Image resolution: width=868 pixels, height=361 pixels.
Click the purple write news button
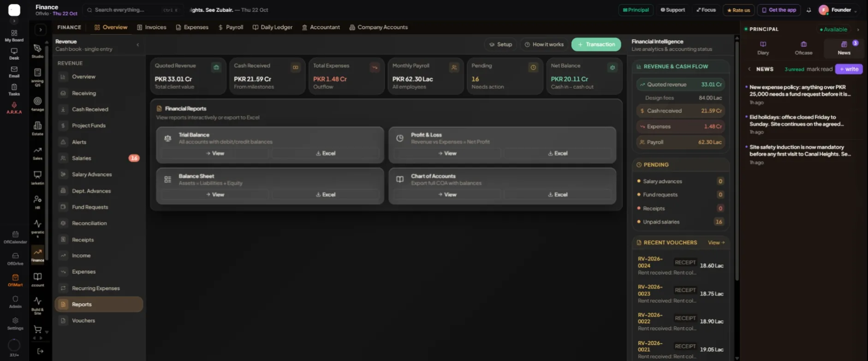[849, 69]
